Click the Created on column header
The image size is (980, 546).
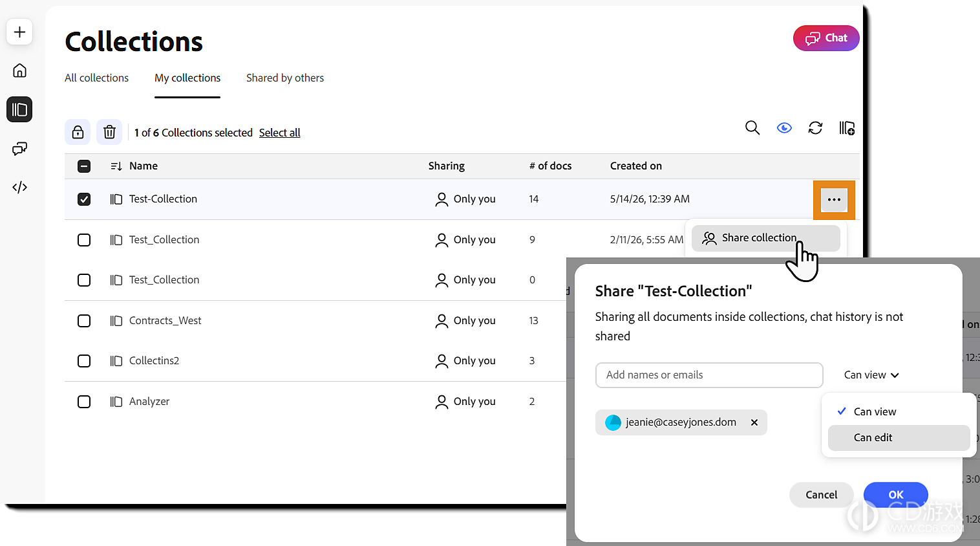pos(636,166)
